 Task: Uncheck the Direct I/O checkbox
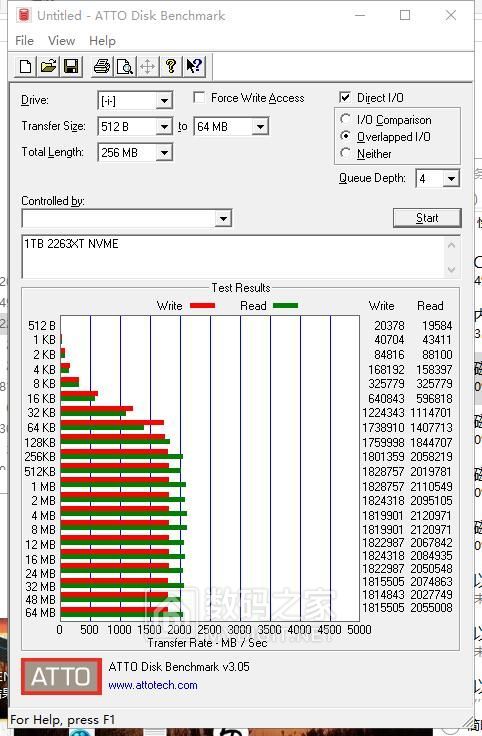[x=345, y=98]
